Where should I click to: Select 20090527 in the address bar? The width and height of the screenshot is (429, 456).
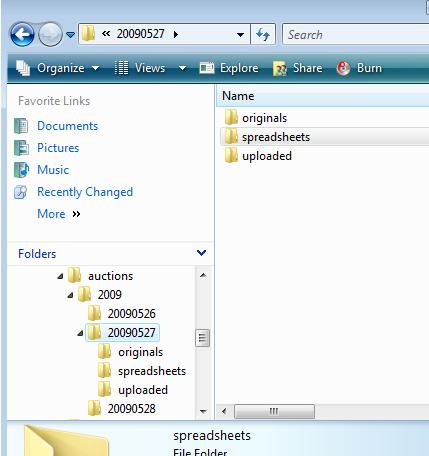tap(140, 34)
